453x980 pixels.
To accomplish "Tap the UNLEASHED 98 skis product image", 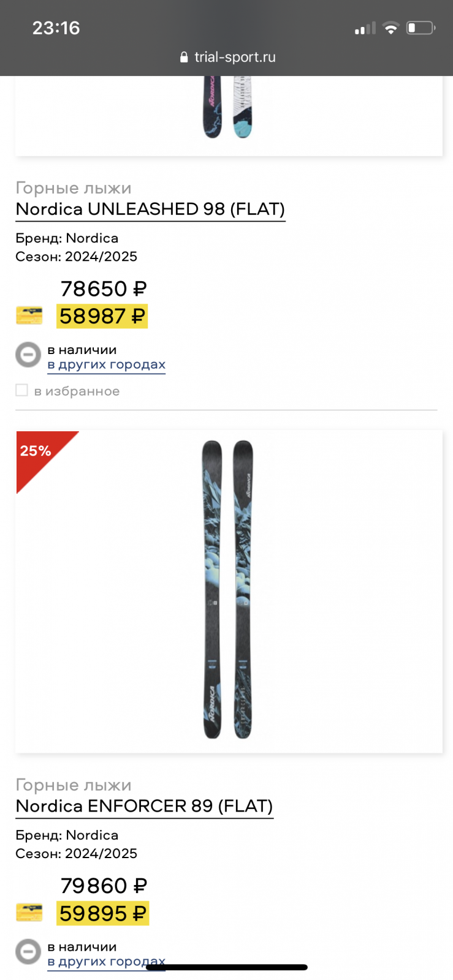I will coord(229,115).
